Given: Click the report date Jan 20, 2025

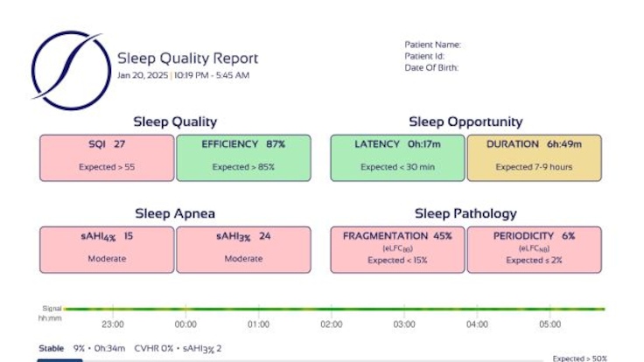Looking at the screenshot, I should [142, 75].
